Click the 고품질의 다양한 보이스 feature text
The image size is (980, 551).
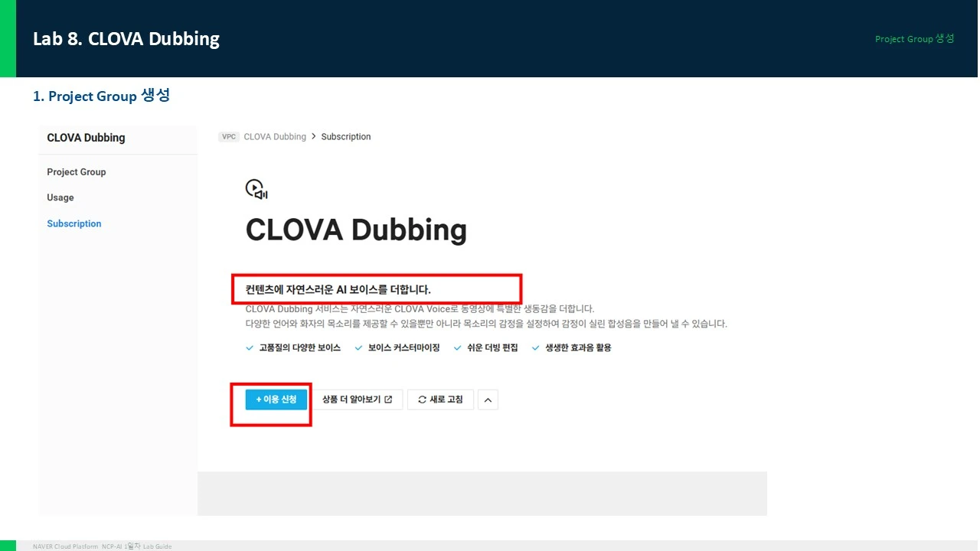300,347
